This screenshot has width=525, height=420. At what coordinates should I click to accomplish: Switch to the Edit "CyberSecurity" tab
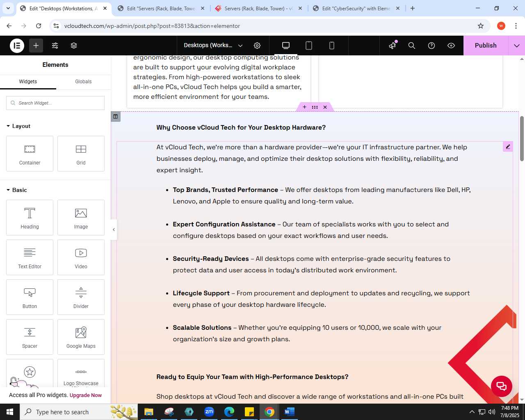(356, 8)
